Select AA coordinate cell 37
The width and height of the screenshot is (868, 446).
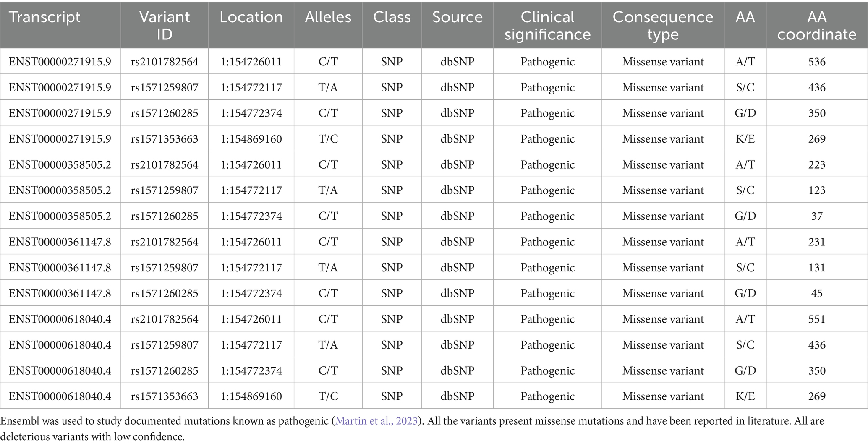click(x=816, y=216)
